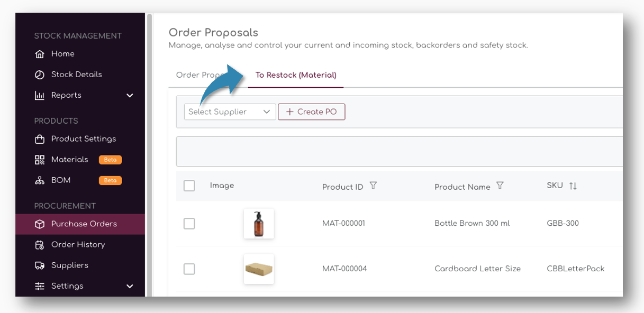
Task: Click the Order History calendar icon
Action: click(39, 245)
